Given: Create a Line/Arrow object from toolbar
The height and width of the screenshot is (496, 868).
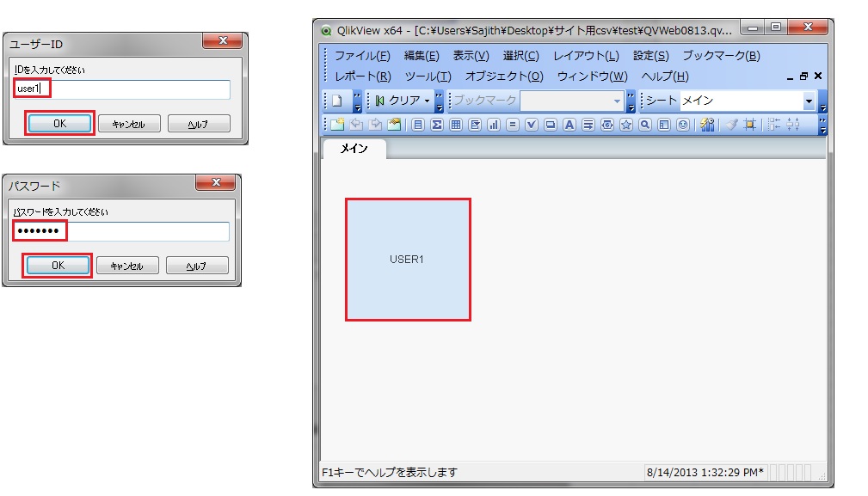Looking at the screenshot, I should point(588,125).
